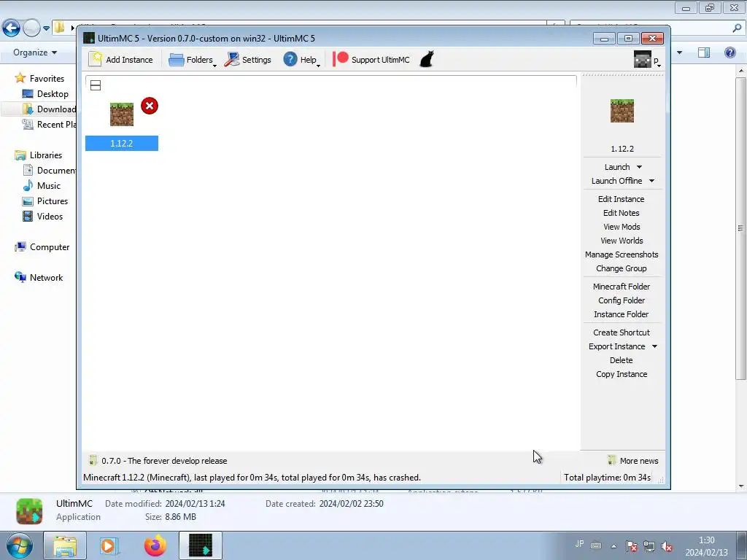
Task: Open the account profile dropdown
Action: pos(648,60)
